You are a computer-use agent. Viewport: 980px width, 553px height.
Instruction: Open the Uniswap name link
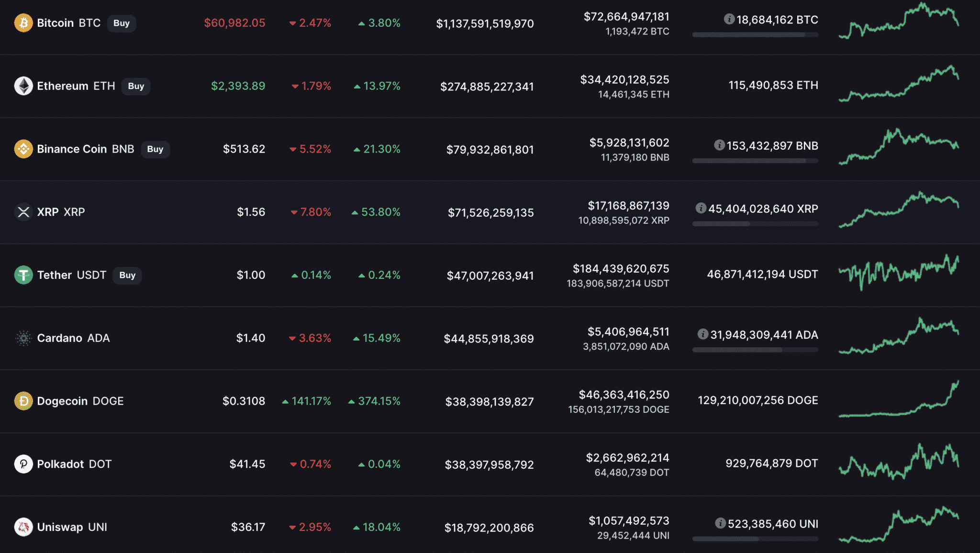60,527
